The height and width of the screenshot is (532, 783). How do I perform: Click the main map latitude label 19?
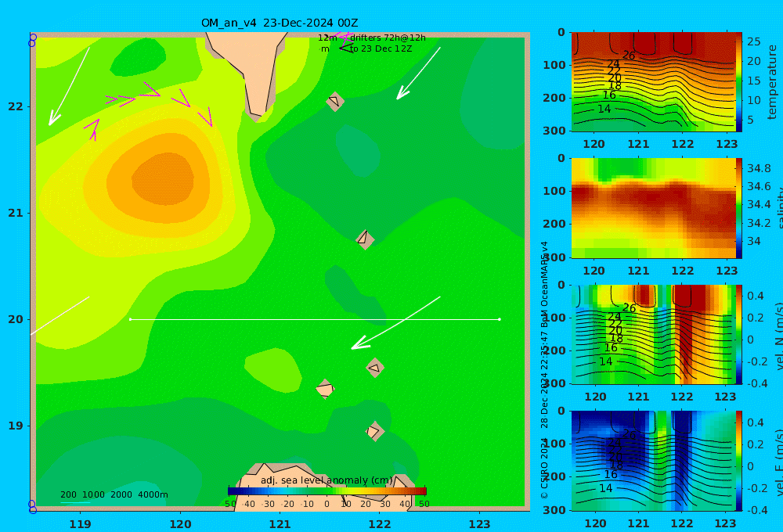click(16, 426)
